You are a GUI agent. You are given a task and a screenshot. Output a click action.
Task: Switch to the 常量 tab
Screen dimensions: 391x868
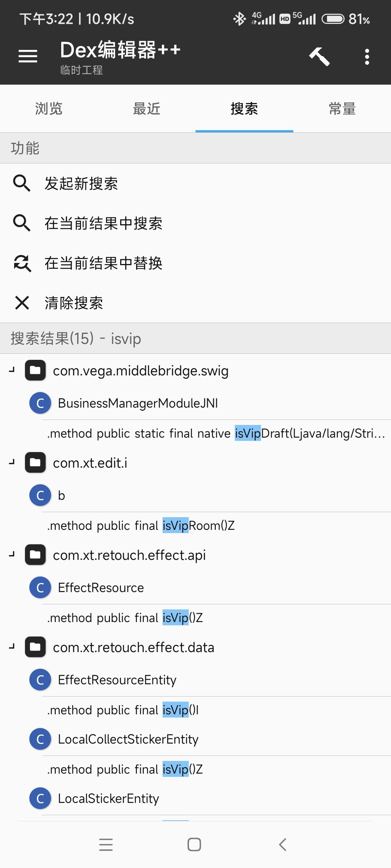click(x=342, y=109)
